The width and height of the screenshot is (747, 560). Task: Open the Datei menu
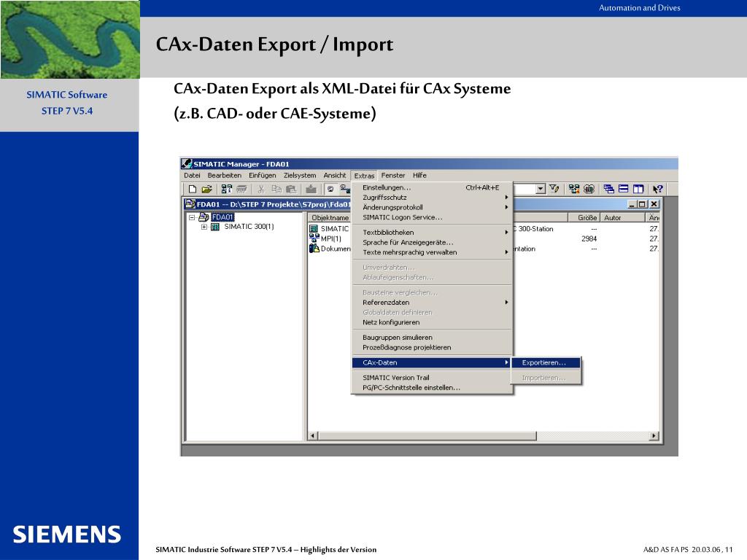pos(192,175)
